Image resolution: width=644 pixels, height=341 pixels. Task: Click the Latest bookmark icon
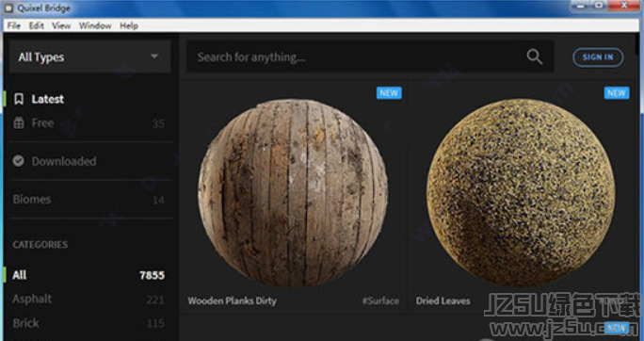coord(19,99)
